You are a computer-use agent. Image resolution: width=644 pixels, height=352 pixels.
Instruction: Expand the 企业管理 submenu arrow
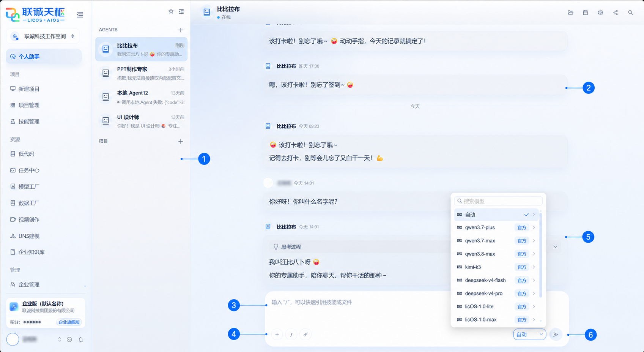point(85,286)
